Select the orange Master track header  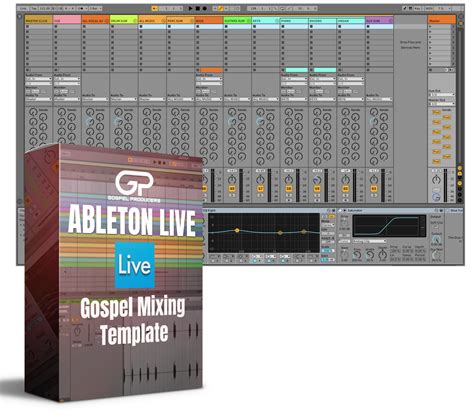pyautogui.click(x=442, y=20)
